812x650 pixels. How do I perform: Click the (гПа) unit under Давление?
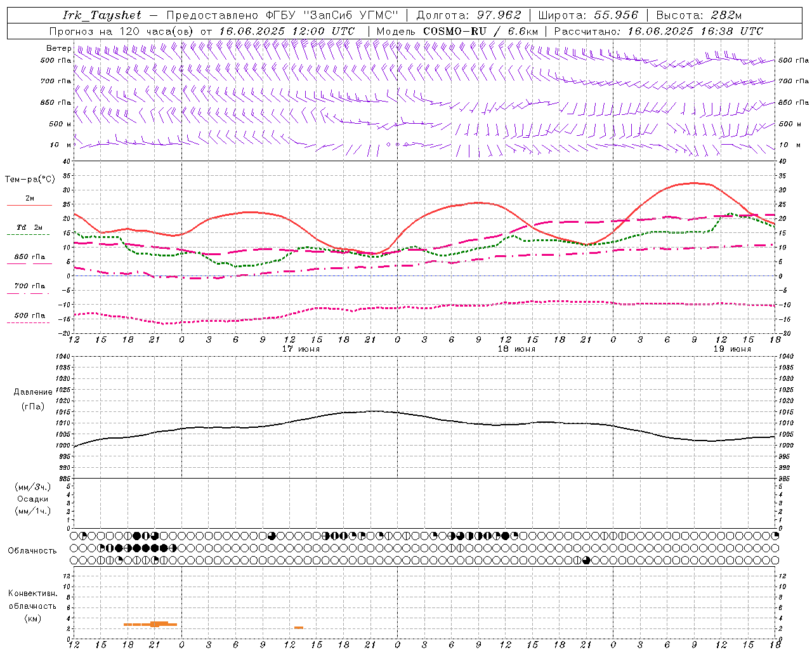point(33,407)
